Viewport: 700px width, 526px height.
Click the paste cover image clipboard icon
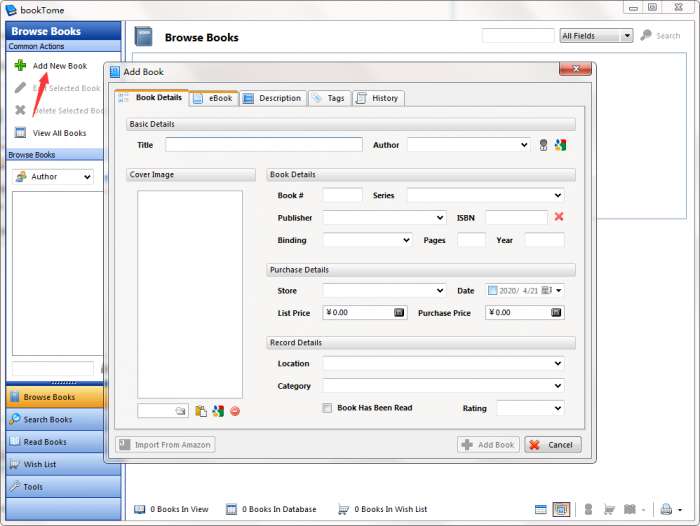pos(201,411)
